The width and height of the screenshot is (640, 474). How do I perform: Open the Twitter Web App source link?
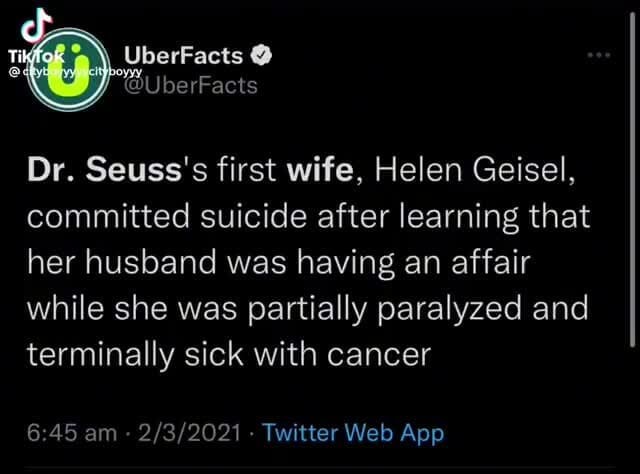point(351,433)
